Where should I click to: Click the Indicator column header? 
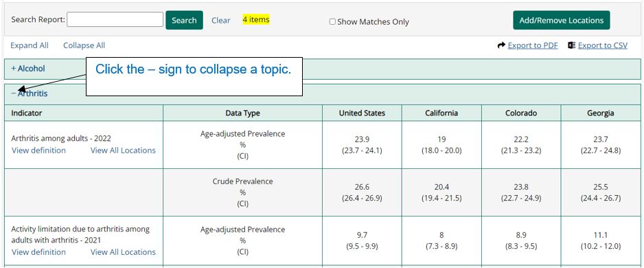[x=84, y=113]
